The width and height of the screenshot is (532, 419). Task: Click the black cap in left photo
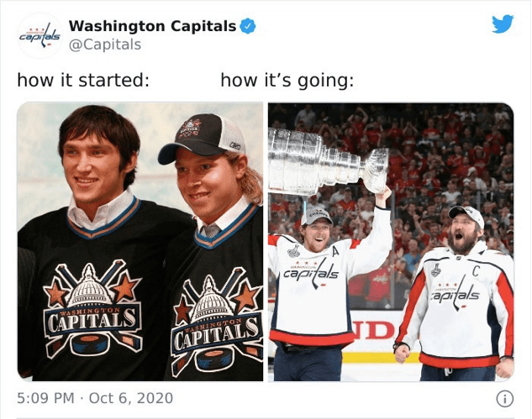[x=203, y=138]
